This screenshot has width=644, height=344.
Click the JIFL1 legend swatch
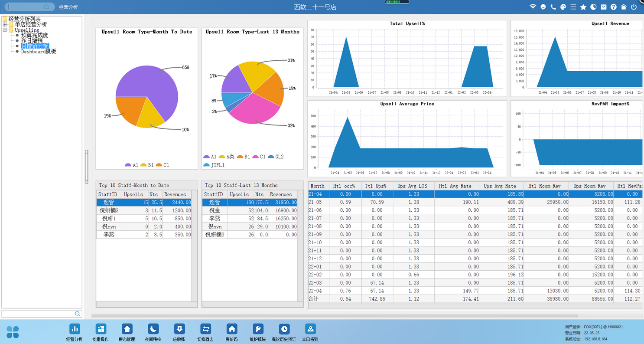pyautogui.click(x=206, y=165)
